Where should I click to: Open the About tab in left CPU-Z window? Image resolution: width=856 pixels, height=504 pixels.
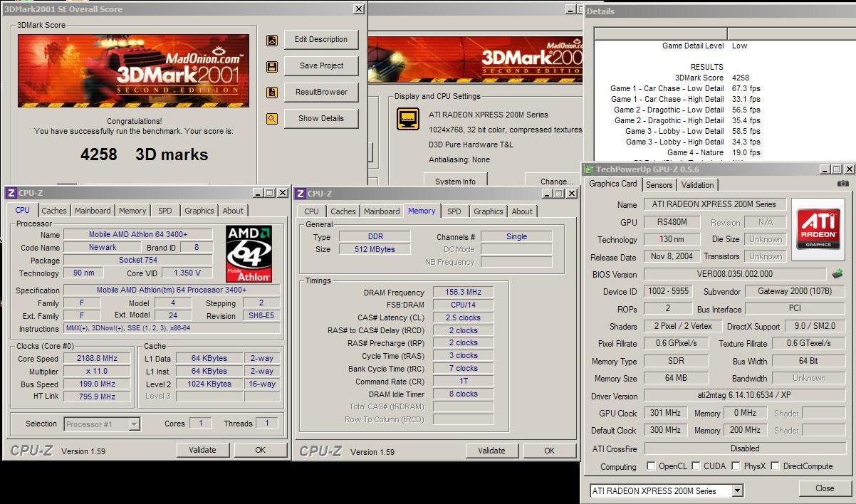[x=233, y=211]
